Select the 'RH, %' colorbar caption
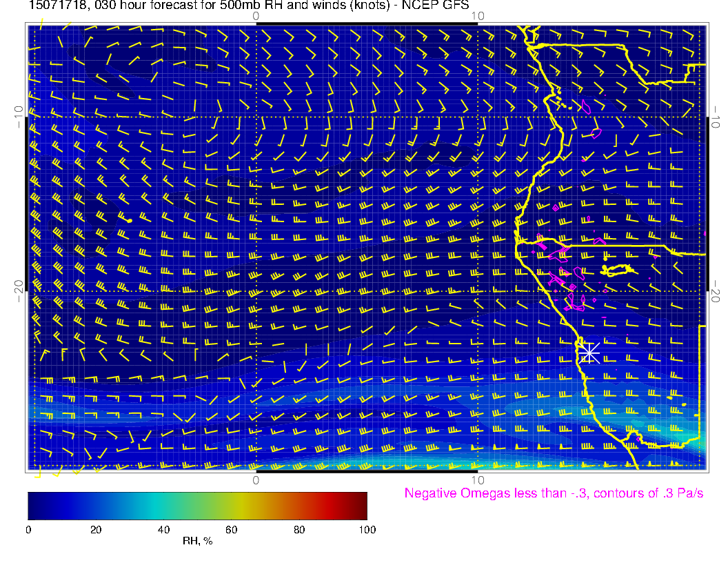 point(197,542)
